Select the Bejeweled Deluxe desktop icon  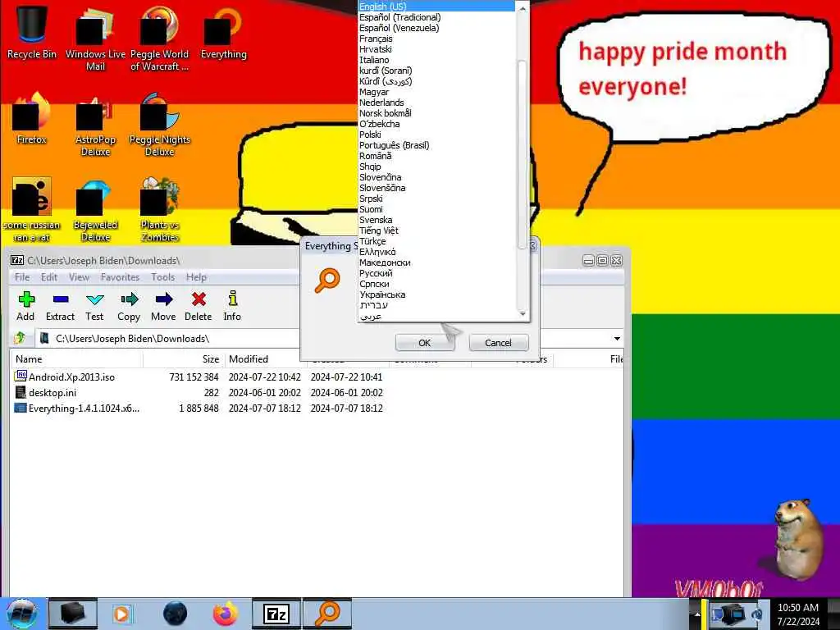coord(95,210)
